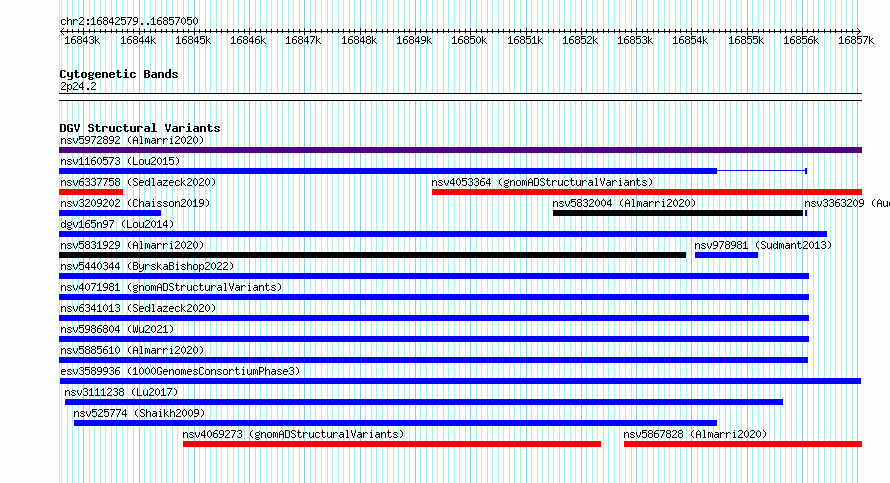
Task: Click the 16847k ruler tick label
Action: click(x=303, y=40)
